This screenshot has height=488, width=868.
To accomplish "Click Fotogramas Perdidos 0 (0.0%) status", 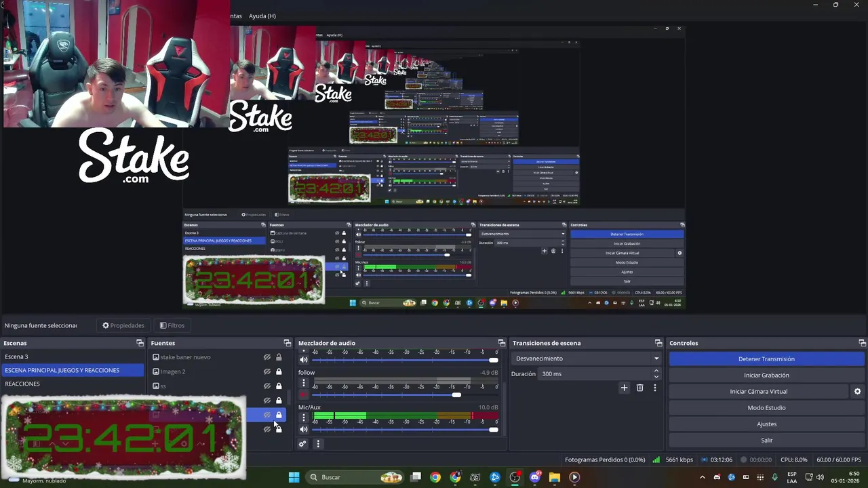I will 605,460.
